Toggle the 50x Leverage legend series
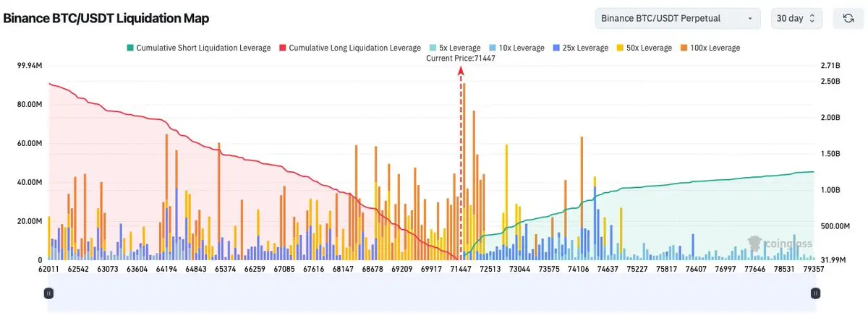Screen dimensions: 868x323 pos(645,48)
